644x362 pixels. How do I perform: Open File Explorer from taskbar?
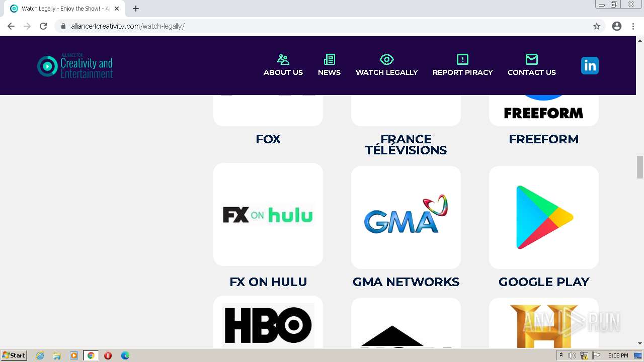pyautogui.click(x=57, y=355)
